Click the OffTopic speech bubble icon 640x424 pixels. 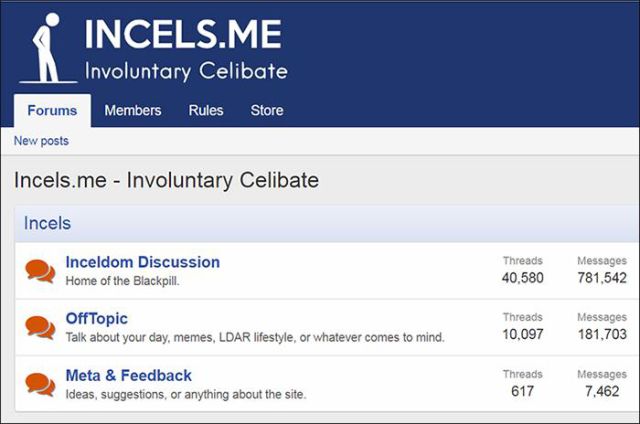40,328
